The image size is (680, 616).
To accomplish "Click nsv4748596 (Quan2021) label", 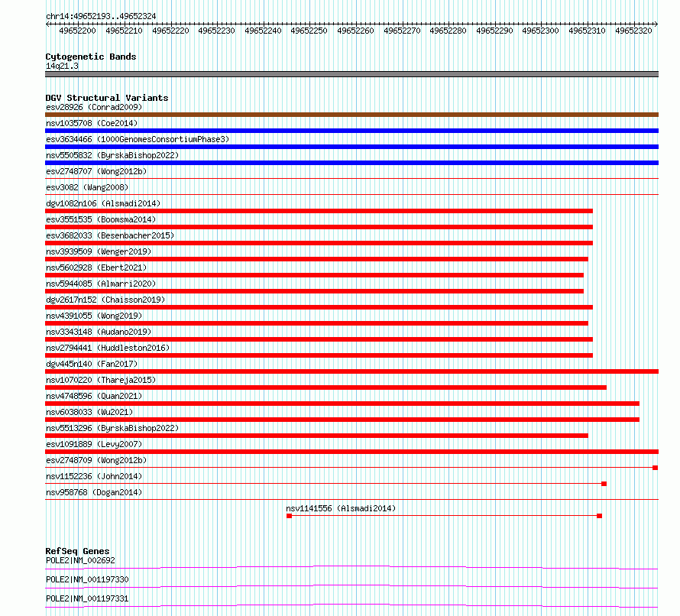I will pyautogui.click(x=94, y=396).
